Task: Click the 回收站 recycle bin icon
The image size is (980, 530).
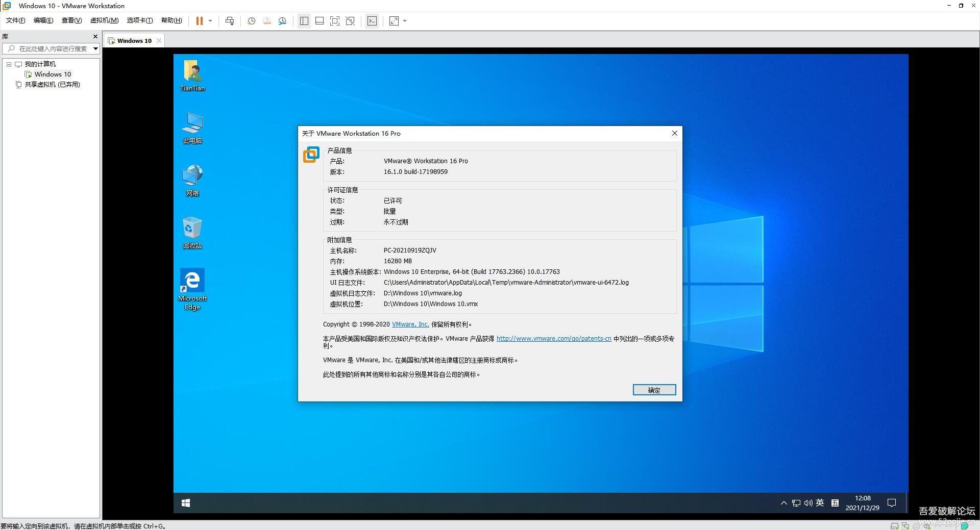Action: pos(192,233)
